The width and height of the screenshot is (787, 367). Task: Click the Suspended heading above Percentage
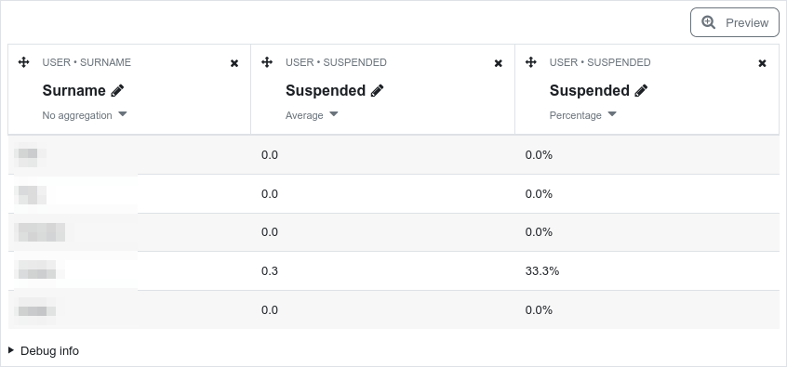click(x=589, y=90)
